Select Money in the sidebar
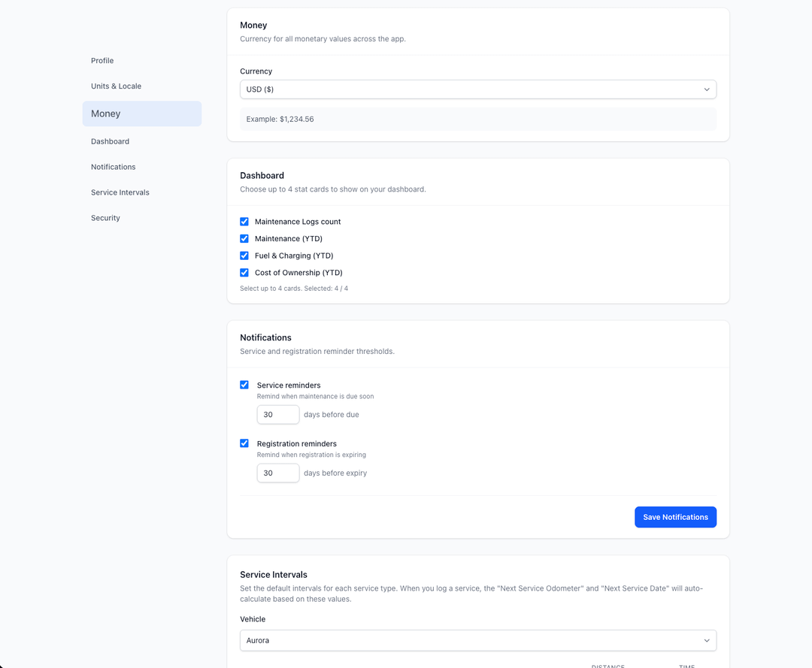 [x=106, y=113]
